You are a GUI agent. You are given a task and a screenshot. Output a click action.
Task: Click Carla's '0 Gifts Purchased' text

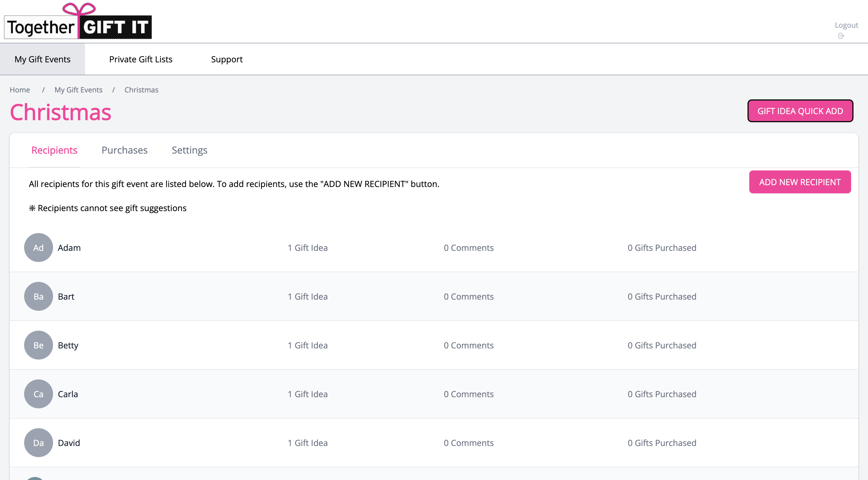pos(662,394)
